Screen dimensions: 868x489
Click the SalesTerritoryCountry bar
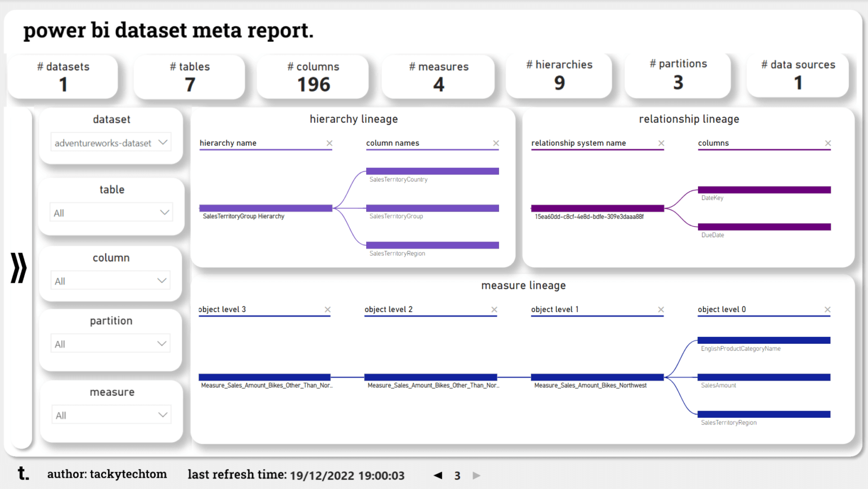pos(432,170)
